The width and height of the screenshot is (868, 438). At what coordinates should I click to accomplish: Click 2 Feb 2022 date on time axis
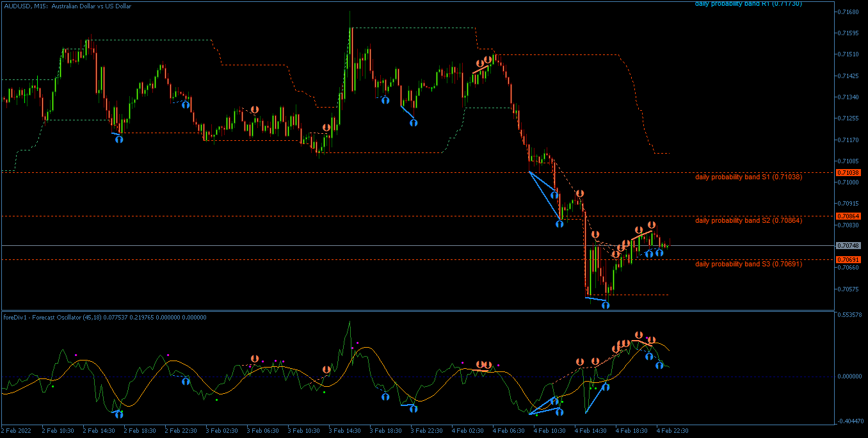click(x=17, y=431)
